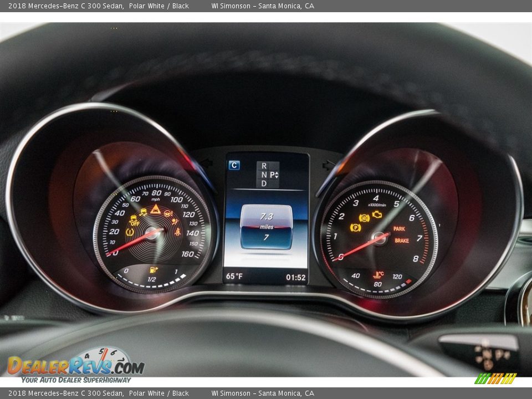Select the traction control skidding car icon

tap(143, 212)
